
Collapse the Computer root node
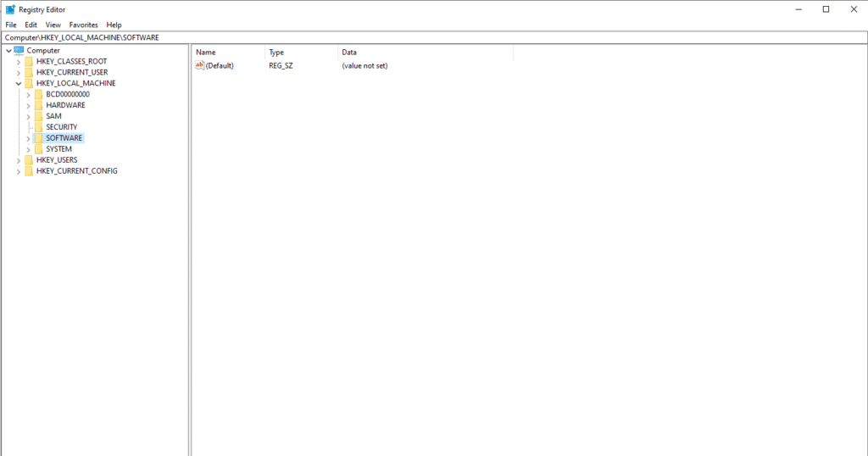(x=8, y=51)
